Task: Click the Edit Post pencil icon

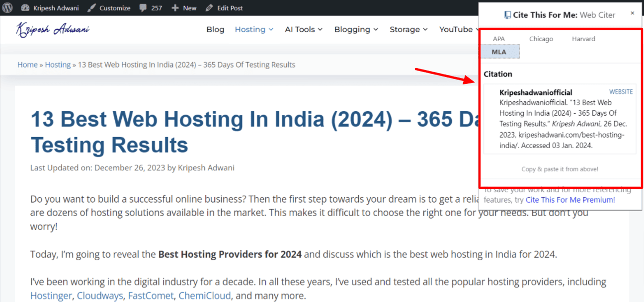Action: click(x=209, y=8)
